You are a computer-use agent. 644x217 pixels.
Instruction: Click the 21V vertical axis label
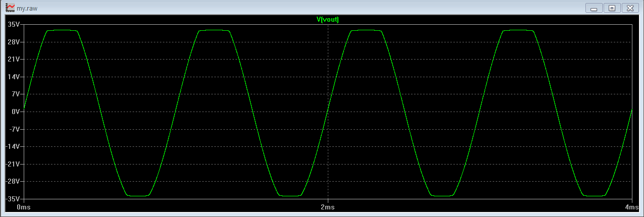[14, 59]
